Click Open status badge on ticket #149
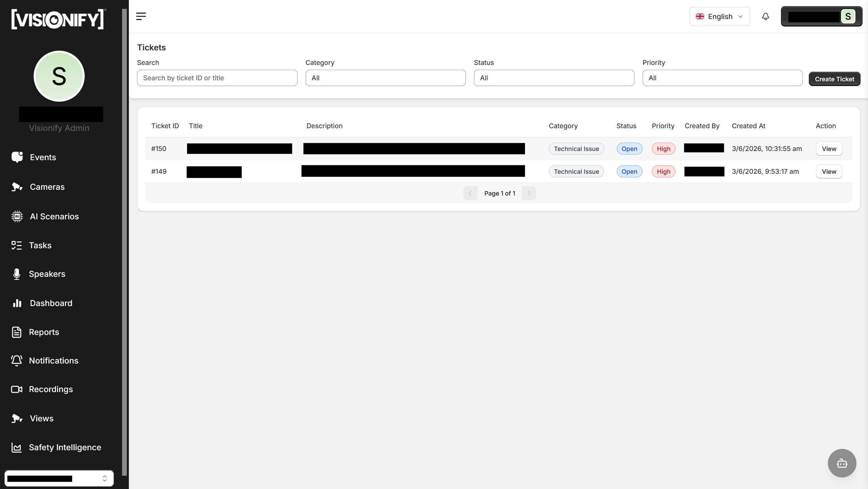 pos(629,171)
